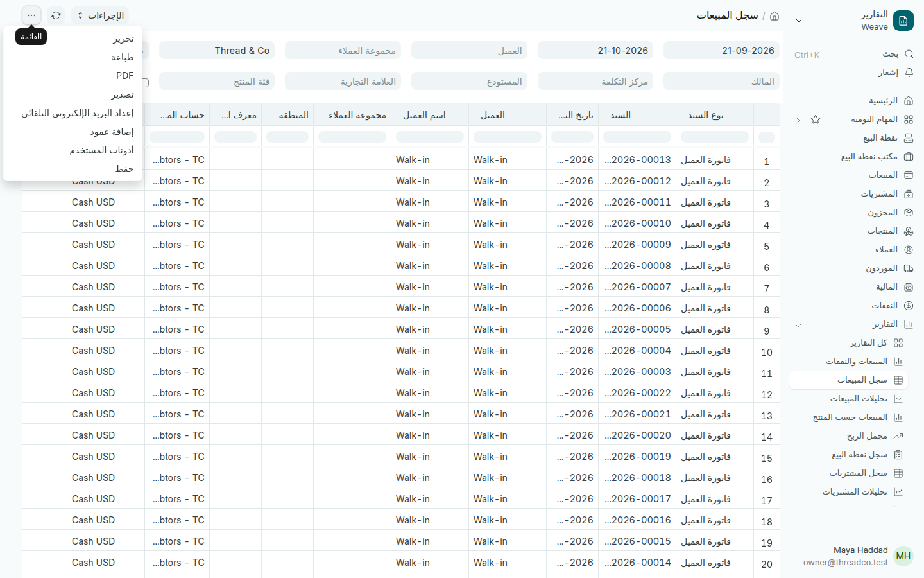
Task: Expand المهام اليومية with its chevron
Action: (798, 120)
